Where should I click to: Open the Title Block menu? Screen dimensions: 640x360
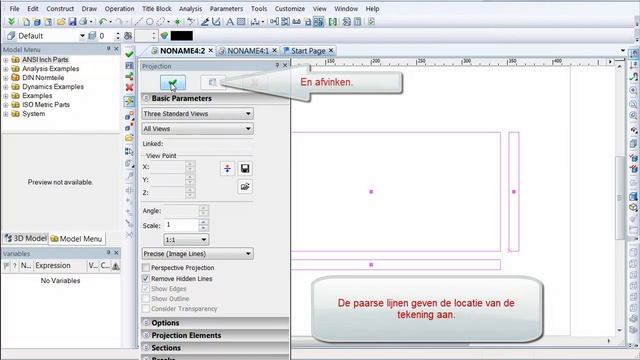(x=157, y=9)
